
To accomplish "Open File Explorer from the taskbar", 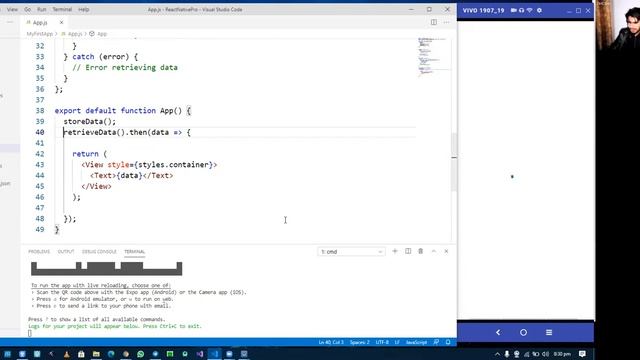I will 96,354.
